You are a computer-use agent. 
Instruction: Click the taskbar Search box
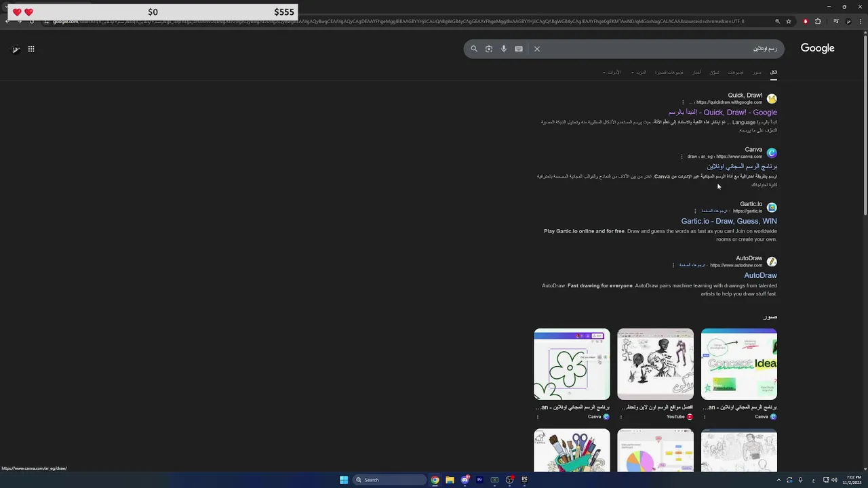[390, 480]
